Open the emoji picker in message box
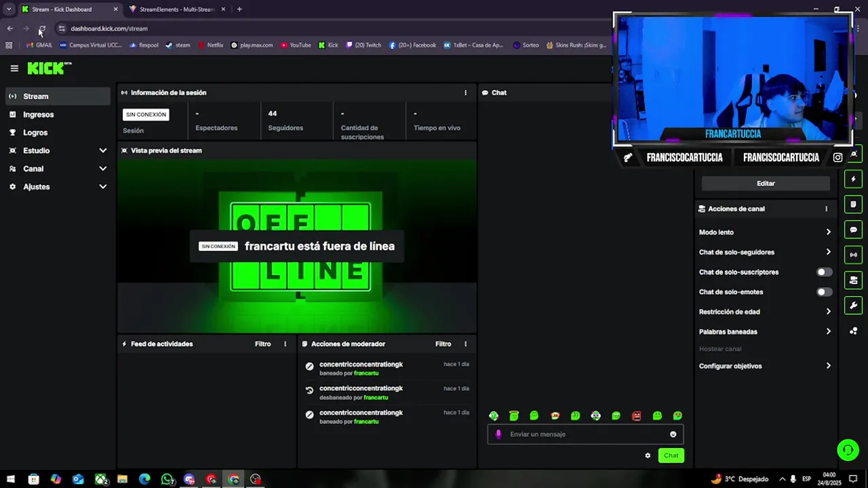Screen dimensions: 868x488 [x=673, y=434]
